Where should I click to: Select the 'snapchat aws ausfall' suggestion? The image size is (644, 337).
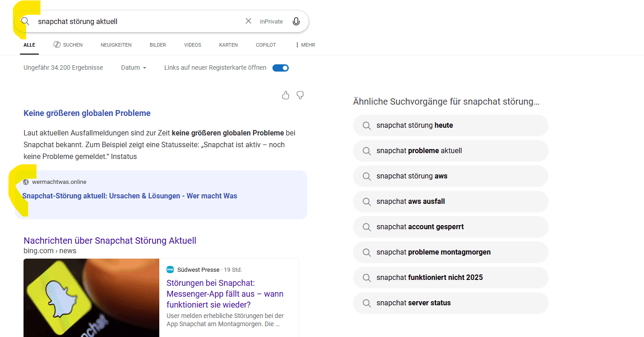coord(450,202)
